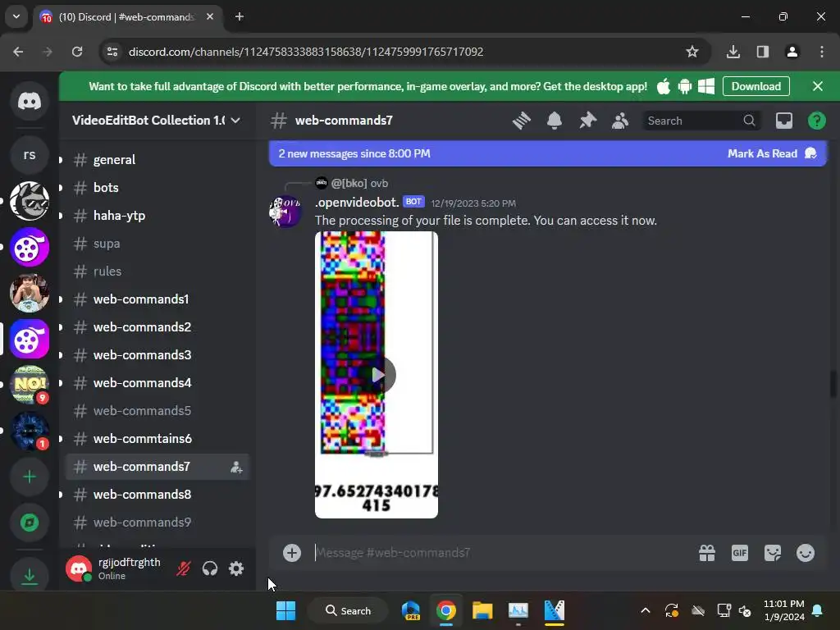Image resolution: width=840 pixels, height=630 pixels.
Task: Open the dark blue server with 1 badge
Action: [30, 431]
